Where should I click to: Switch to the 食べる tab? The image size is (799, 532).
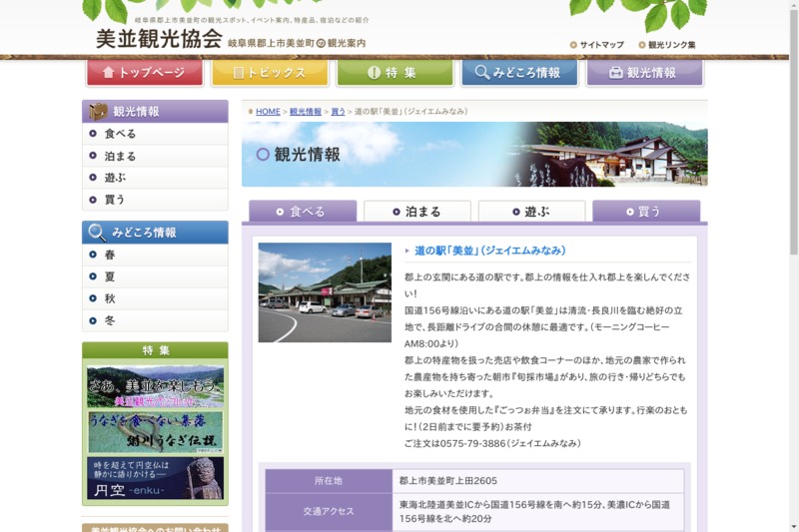click(303, 212)
